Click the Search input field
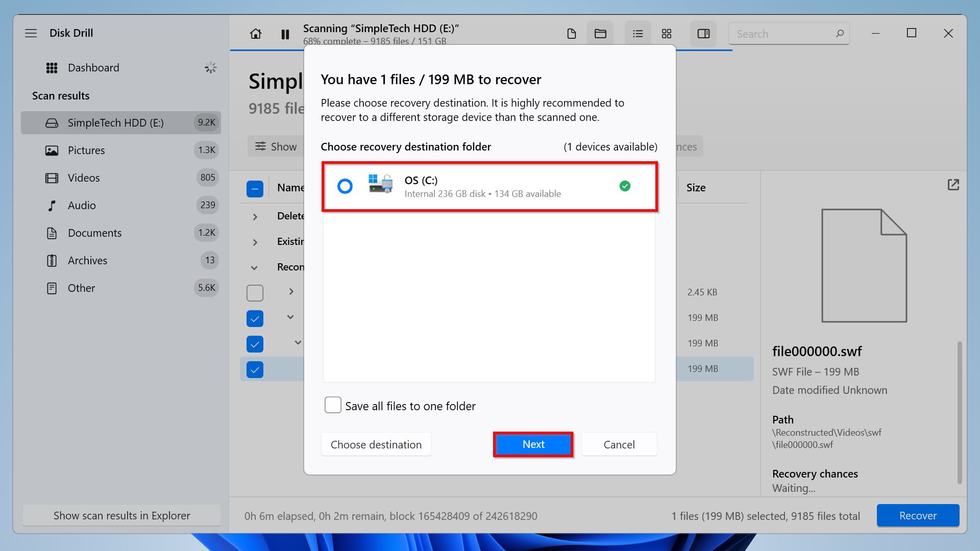Screen dimensions: 980x551 point(789,34)
